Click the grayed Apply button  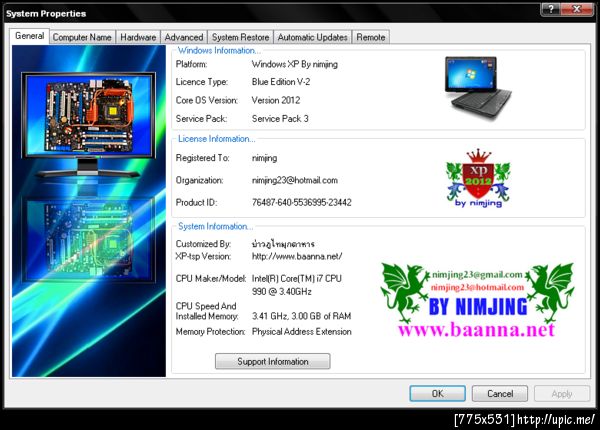(x=562, y=393)
